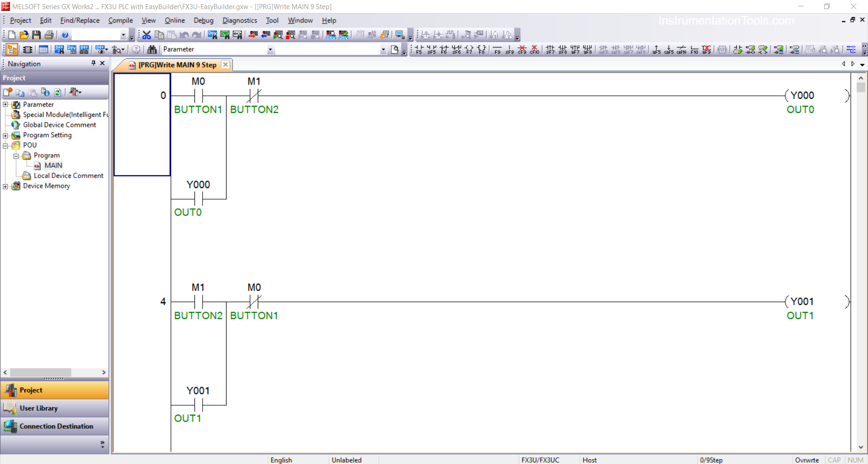This screenshot has height=464, width=868.
Task: Click the Navigation horizontal scrollbar thumb
Action: 41,372
